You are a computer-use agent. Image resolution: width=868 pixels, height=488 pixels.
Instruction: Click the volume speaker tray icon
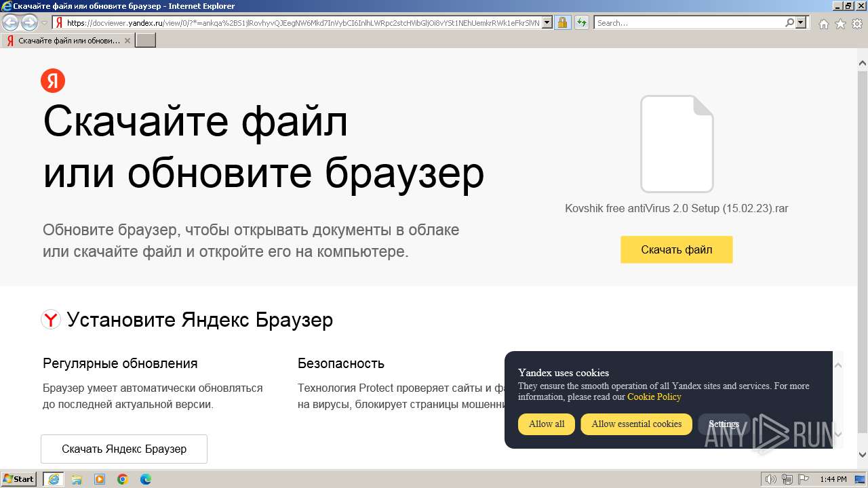coord(771,479)
